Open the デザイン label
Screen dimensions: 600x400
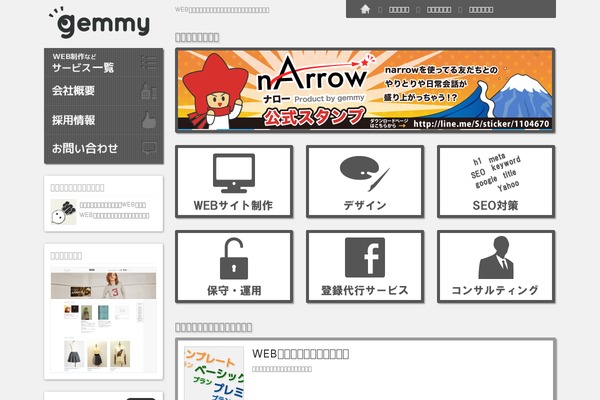(365, 206)
